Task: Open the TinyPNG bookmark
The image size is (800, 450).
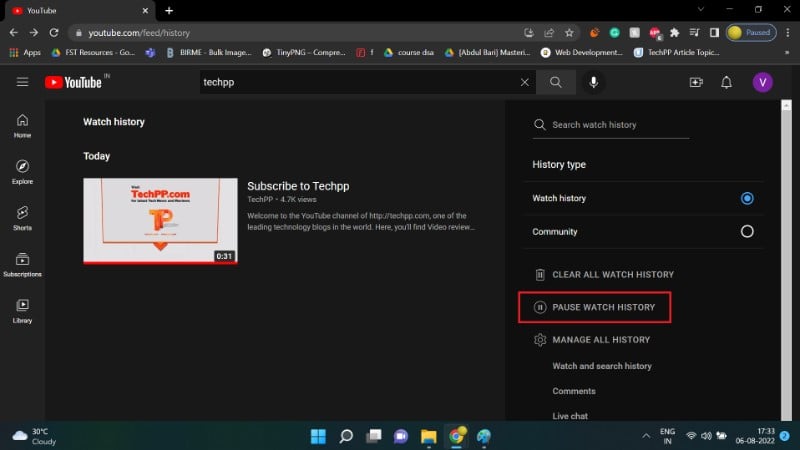Action: [x=304, y=52]
